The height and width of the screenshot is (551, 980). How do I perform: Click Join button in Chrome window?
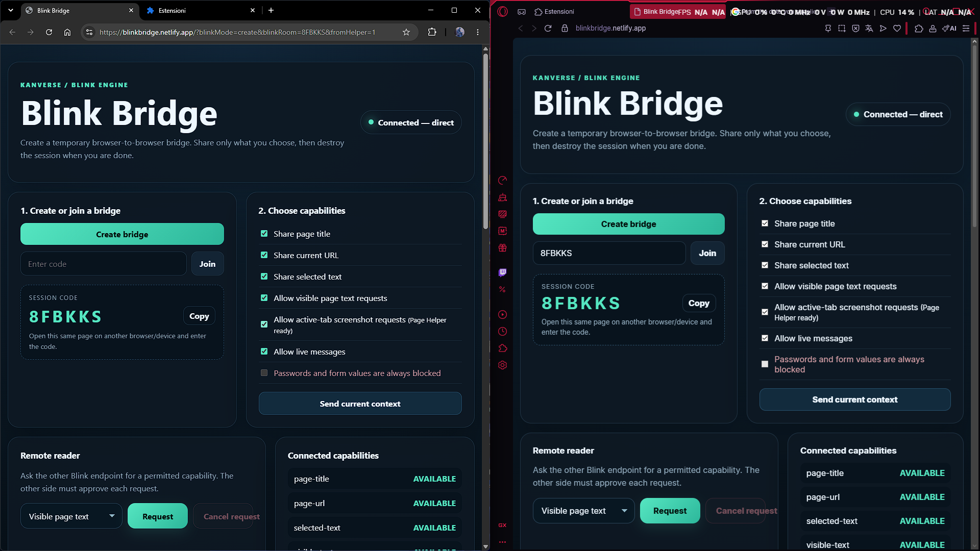click(x=207, y=264)
